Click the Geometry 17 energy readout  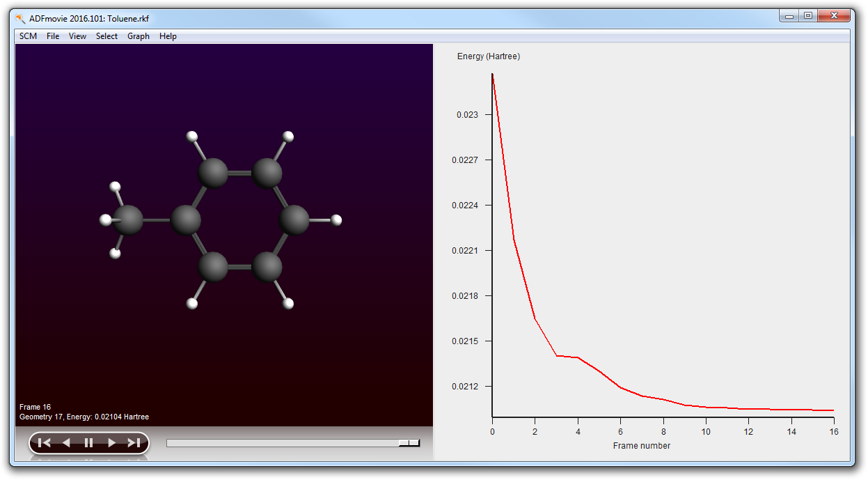pos(84,417)
